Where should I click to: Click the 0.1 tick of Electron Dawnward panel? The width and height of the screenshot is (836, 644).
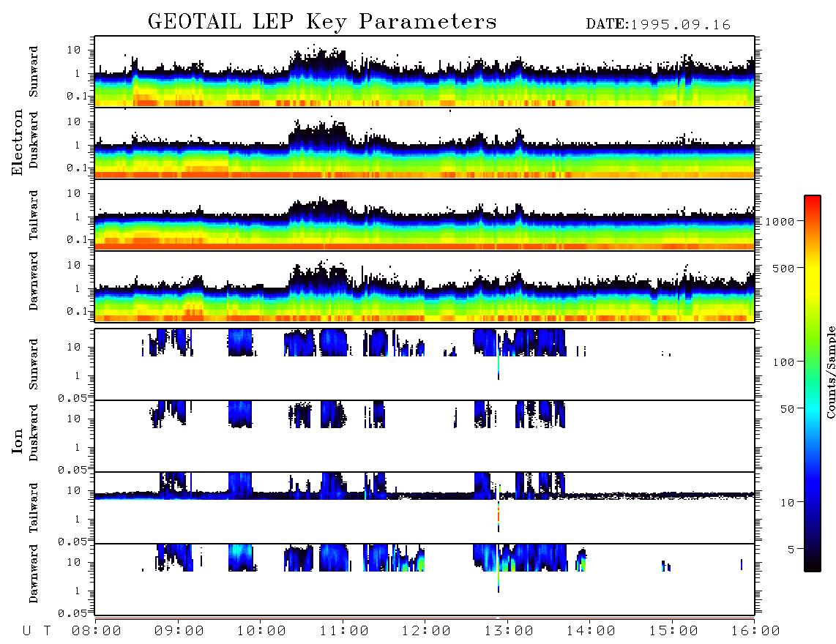pyautogui.click(x=77, y=311)
